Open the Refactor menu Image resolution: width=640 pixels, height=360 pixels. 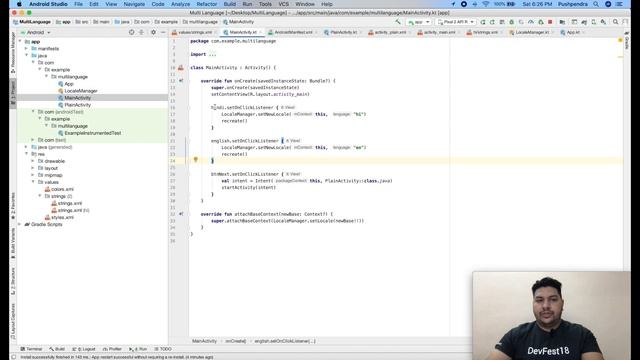tap(207, 4)
